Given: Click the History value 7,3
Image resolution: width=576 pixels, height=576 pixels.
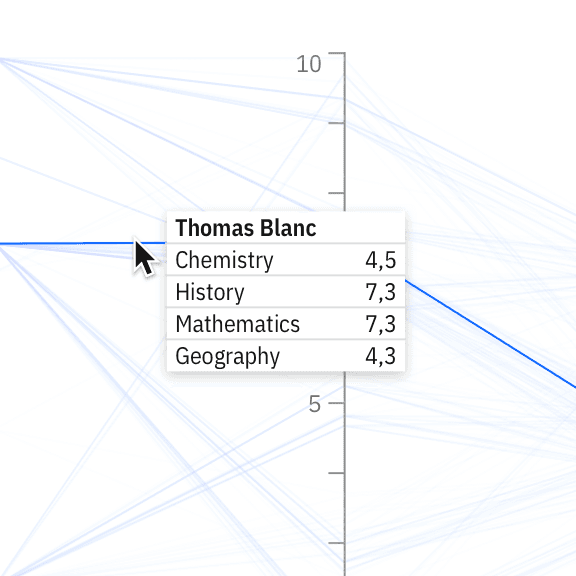Looking at the screenshot, I should 381,292.
